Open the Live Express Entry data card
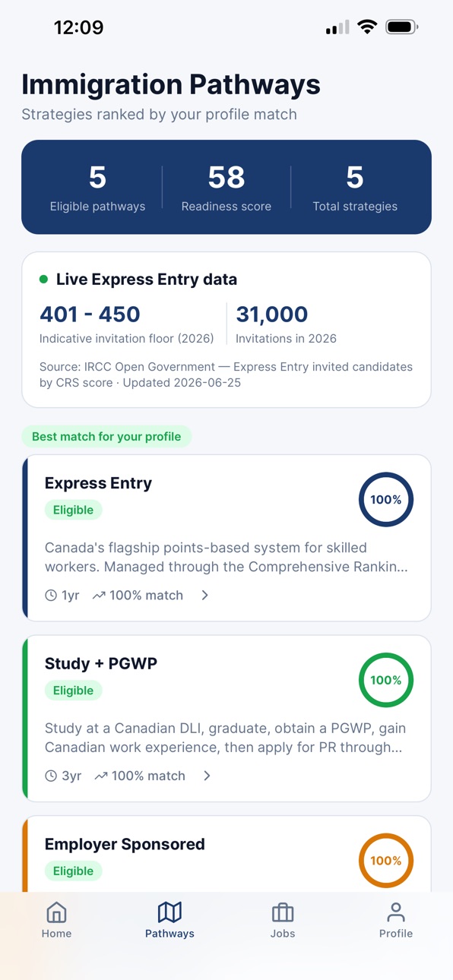Viewport: 453px width, 980px height. (x=226, y=330)
